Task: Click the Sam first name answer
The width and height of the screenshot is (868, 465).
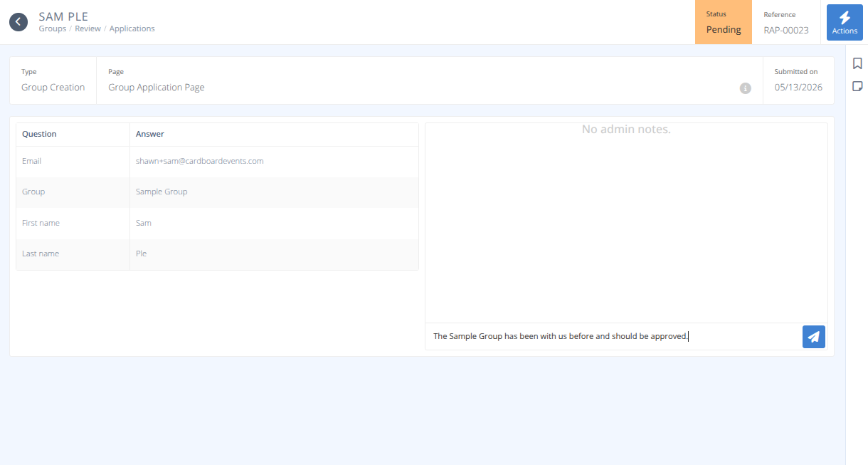Action: pos(144,223)
